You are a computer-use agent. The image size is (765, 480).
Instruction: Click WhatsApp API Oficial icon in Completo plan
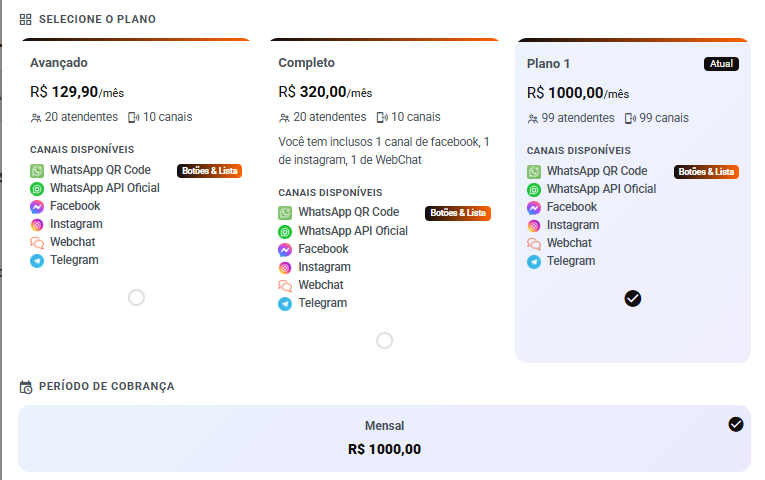pos(285,232)
